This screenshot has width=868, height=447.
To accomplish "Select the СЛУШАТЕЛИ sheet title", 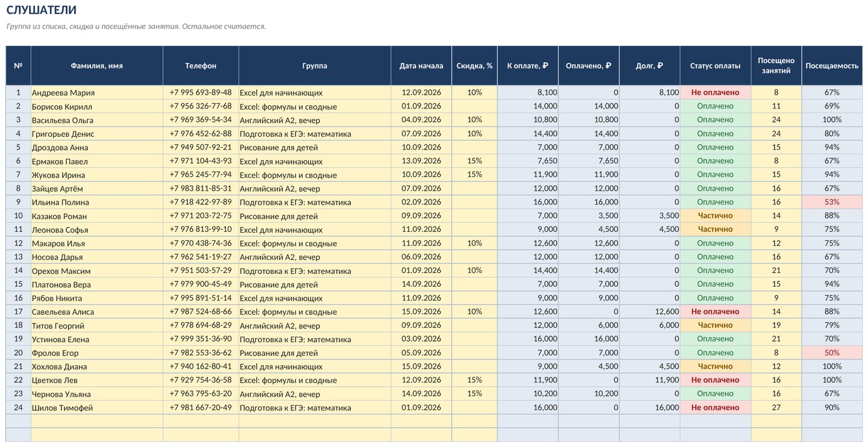I will (x=42, y=10).
